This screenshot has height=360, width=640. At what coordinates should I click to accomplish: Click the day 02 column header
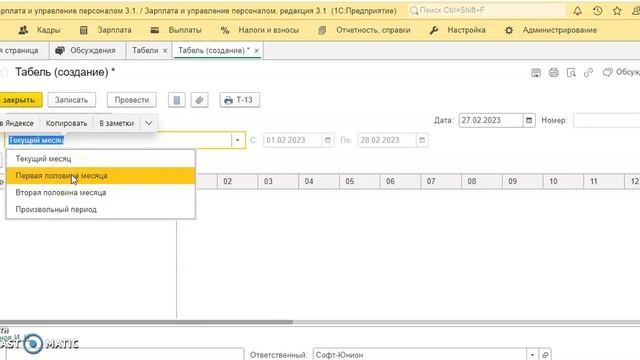pyautogui.click(x=238, y=181)
